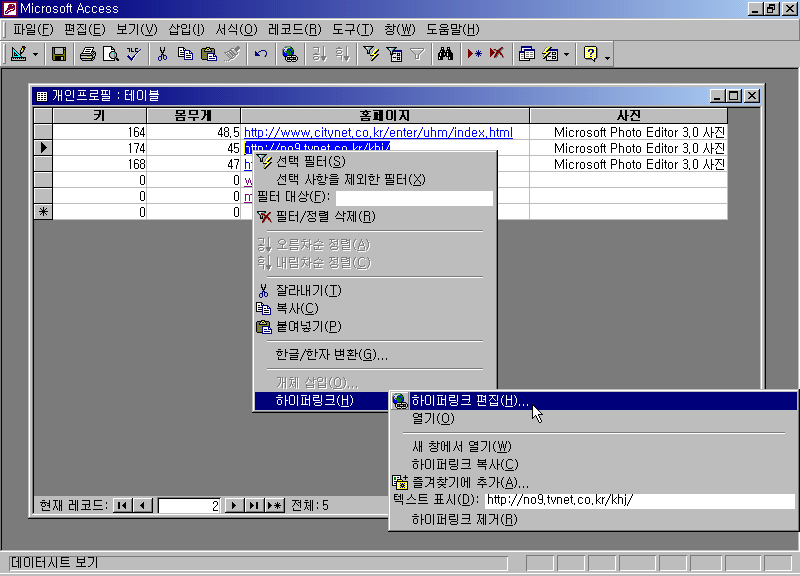Open the 레코드(R) menu in the menu bar

pos(296,29)
